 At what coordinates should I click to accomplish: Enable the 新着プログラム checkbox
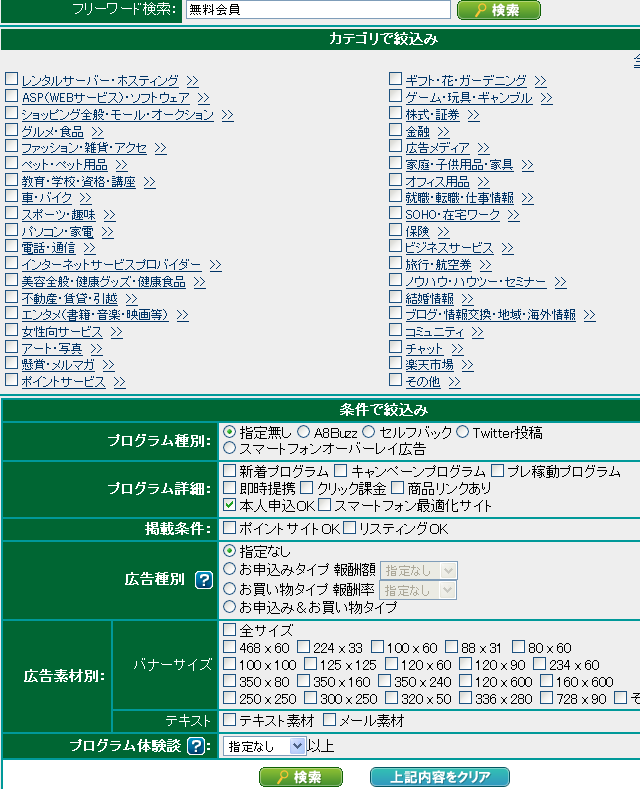[229, 470]
